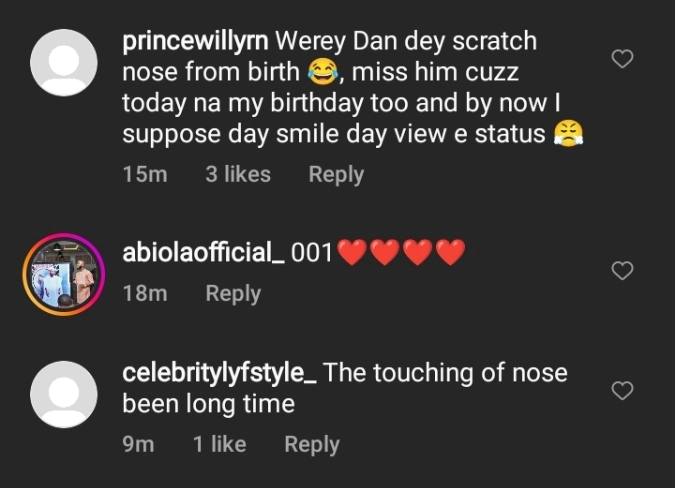Viewport: 675px width, 488px height.
Task: Tap the heart beside abiolaofficial_'s comment
Action: coord(622,270)
